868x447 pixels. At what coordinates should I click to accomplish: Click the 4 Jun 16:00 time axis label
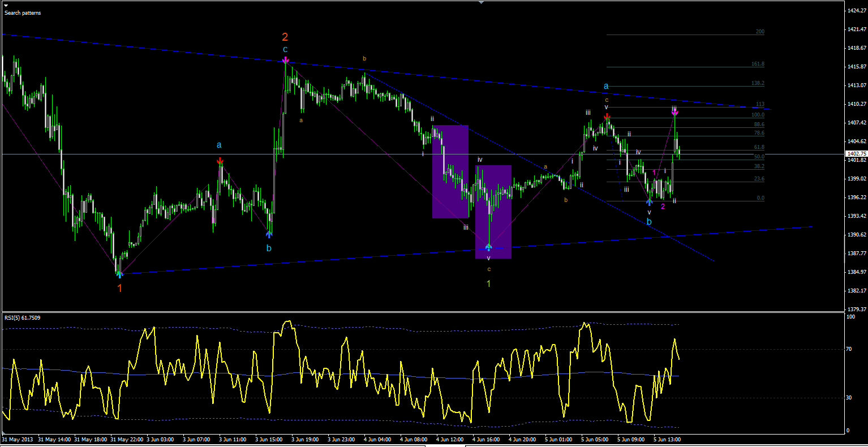(485, 439)
